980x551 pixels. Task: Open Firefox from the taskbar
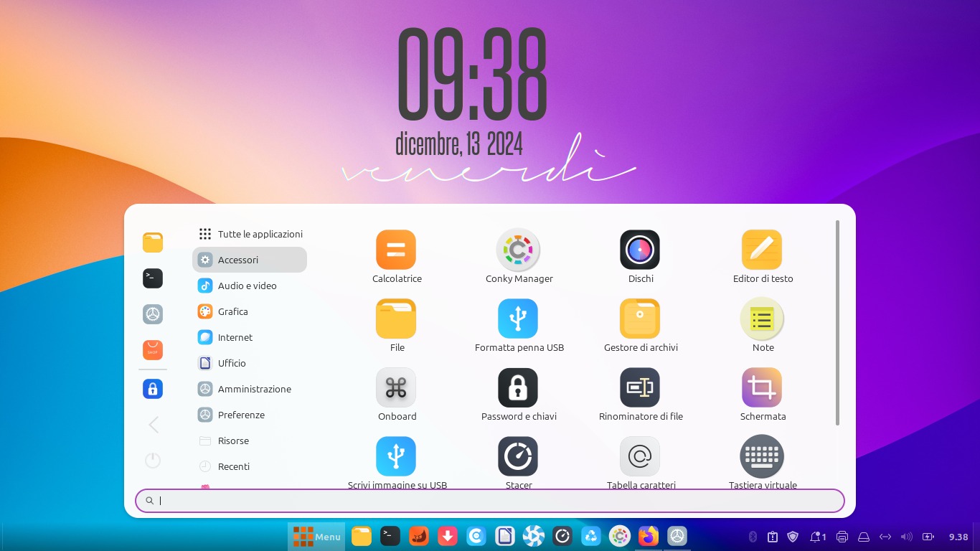[x=649, y=536]
